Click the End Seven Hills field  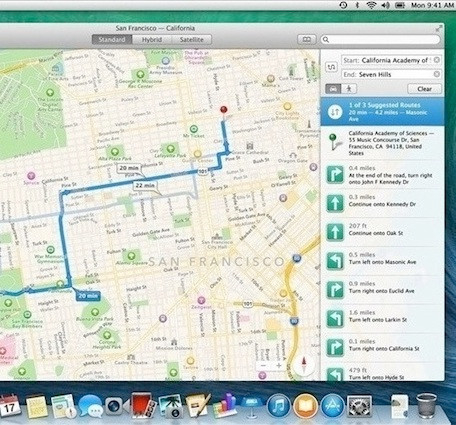point(391,74)
